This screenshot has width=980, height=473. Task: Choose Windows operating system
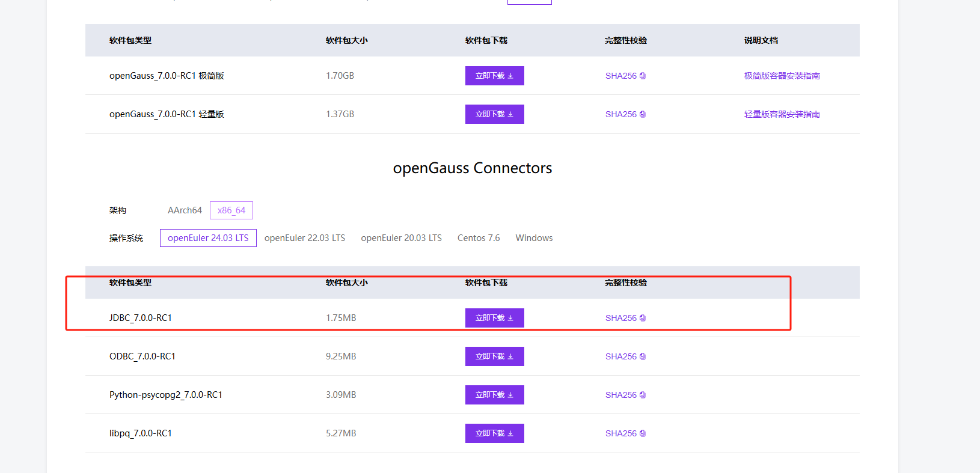pos(534,238)
